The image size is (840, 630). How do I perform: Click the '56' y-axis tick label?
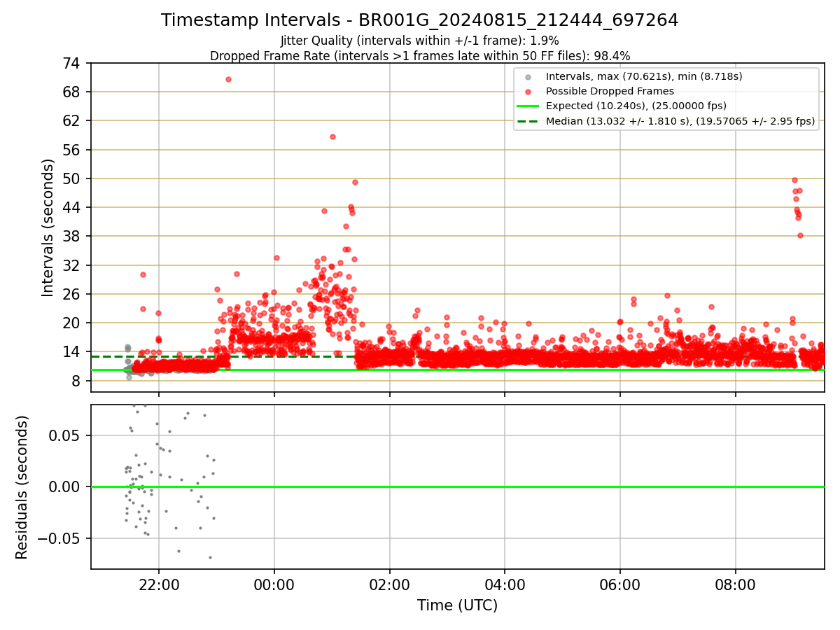[x=73, y=150]
